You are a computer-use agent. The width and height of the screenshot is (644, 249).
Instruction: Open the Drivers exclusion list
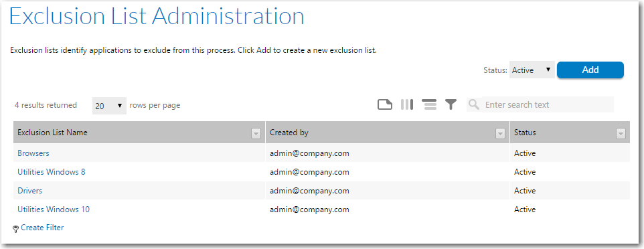point(29,191)
